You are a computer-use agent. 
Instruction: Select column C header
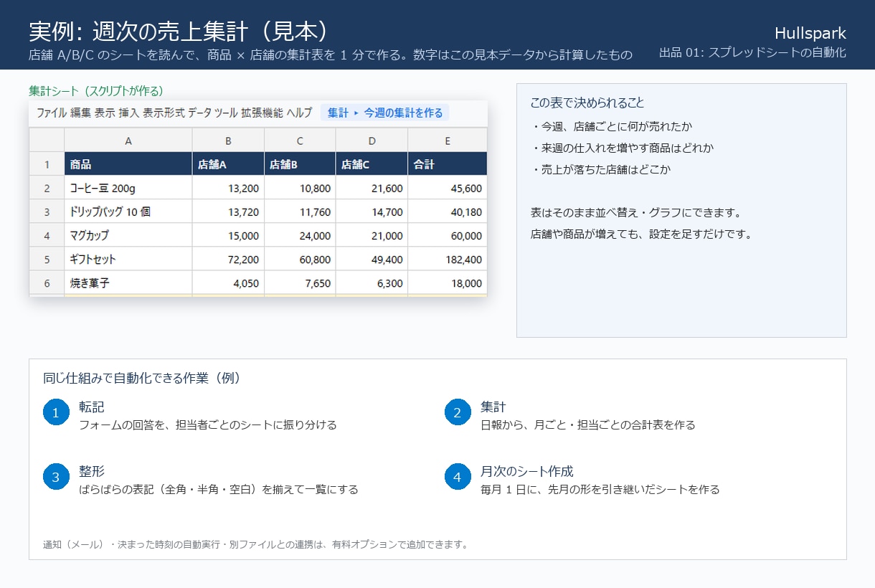300,141
